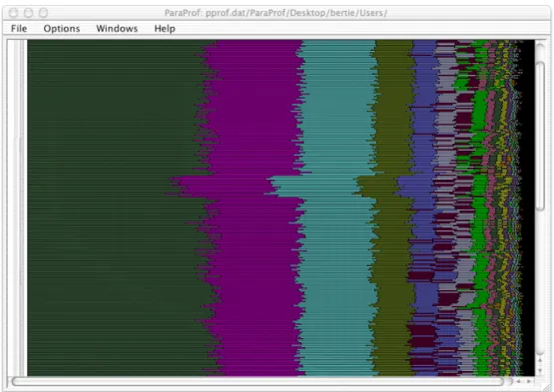
Task: Click the horizontal scrollbar thumb at bottom
Action: click(x=258, y=381)
